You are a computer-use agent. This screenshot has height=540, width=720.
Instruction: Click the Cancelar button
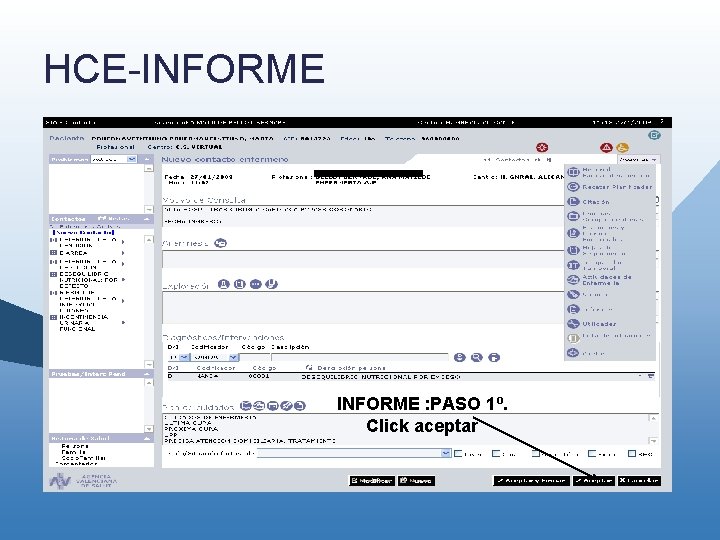point(639,481)
